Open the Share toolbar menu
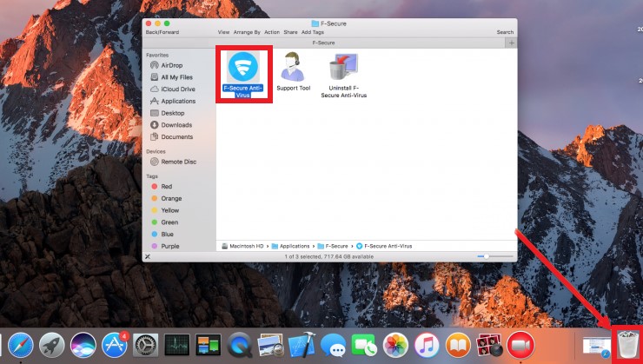 (x=290, y=32)
